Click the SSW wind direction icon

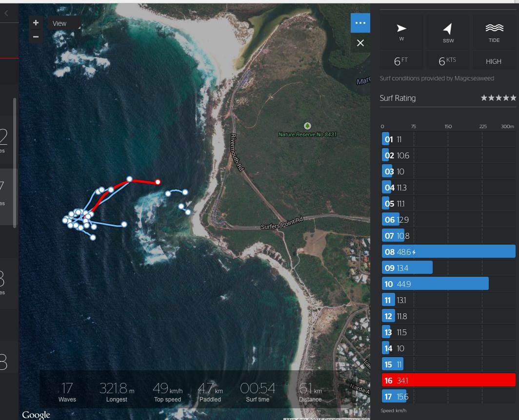pos(448,29)
